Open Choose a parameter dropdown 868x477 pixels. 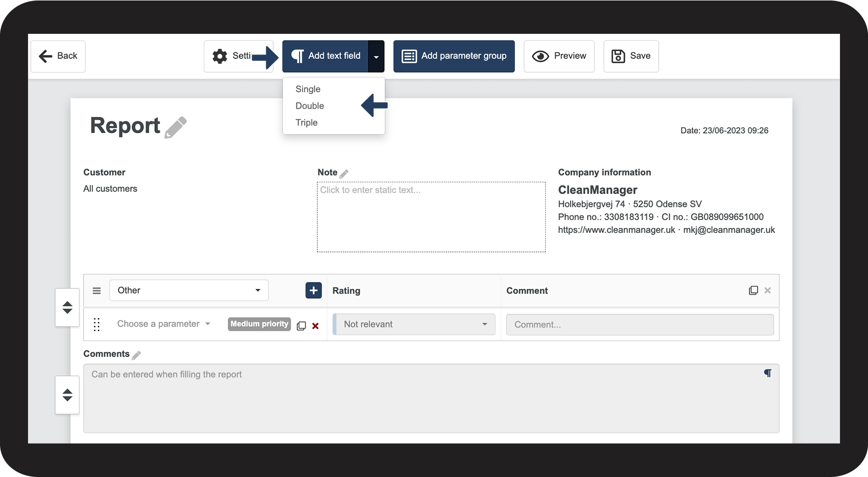tap(164, 324)
